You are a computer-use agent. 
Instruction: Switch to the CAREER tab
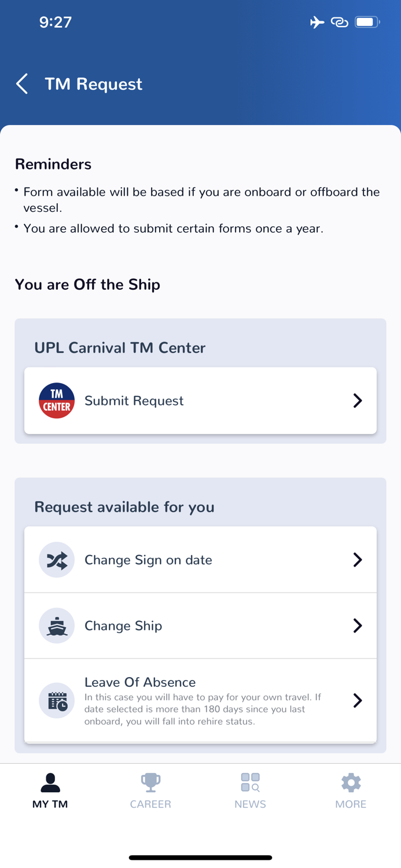(150, 792)
